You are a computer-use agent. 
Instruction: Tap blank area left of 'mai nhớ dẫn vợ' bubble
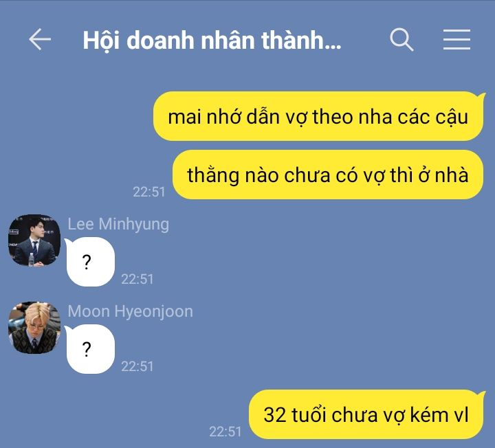click(x=76, y=116)
